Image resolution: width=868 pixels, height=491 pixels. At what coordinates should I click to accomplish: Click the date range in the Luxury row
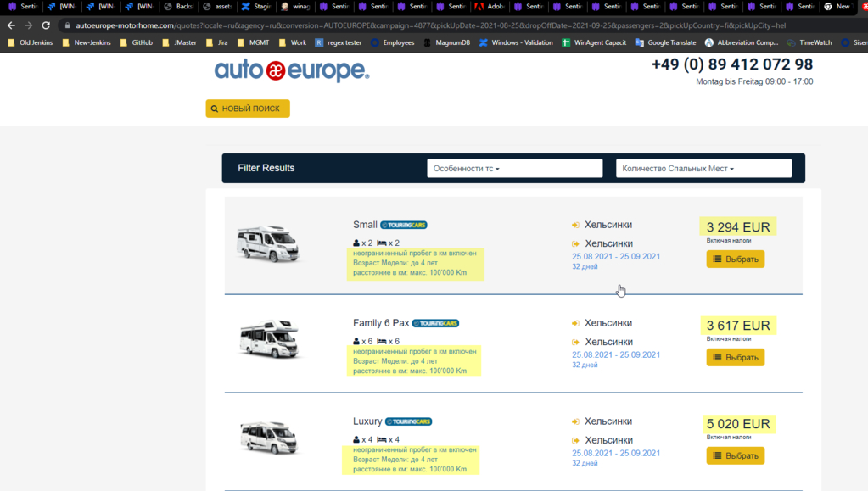click(x=615, y=454)
